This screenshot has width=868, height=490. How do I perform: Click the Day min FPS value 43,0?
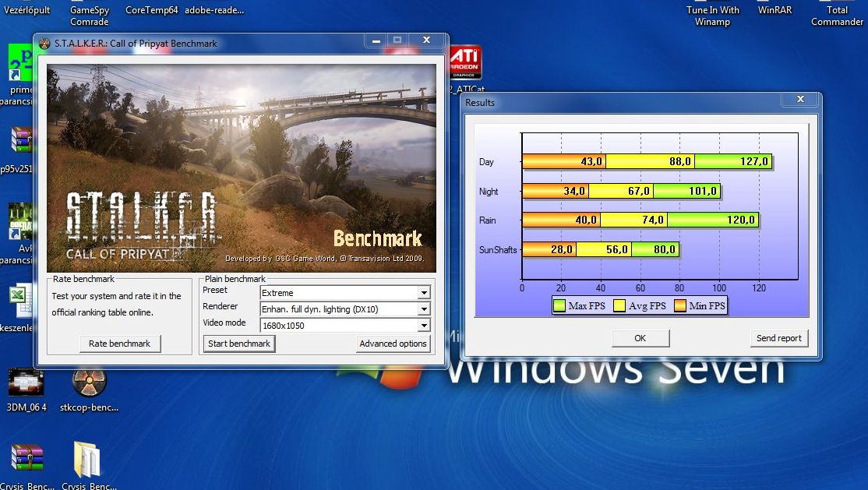[591, 162]
